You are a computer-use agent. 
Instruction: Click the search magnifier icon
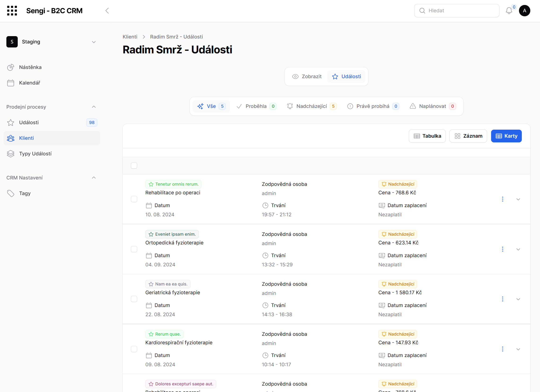pyautogui.click(x=422, y=11)
